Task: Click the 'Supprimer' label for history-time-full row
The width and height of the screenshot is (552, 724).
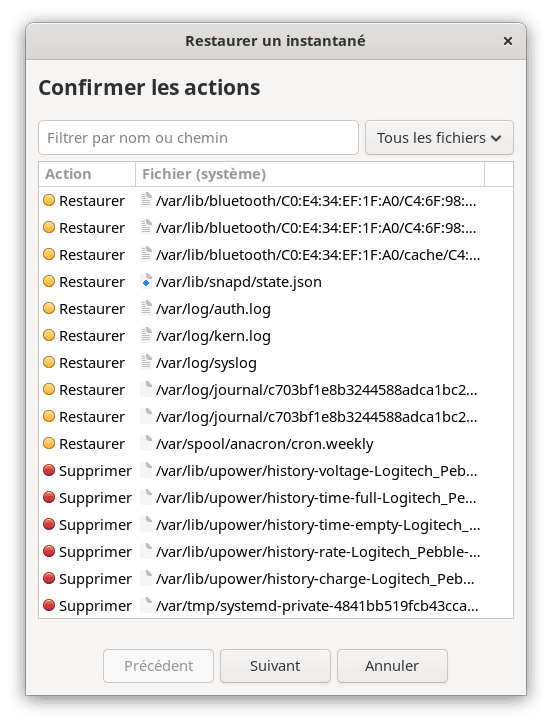Action: click(x=96, y=498)
